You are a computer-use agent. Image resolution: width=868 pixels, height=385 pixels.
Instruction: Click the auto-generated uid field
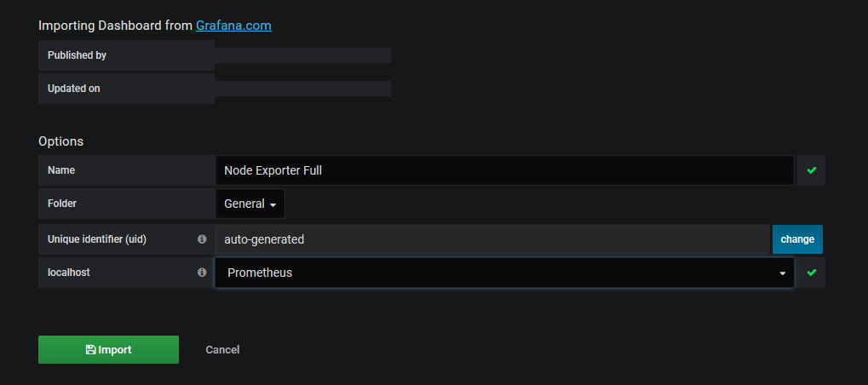(x=492, y=239)
